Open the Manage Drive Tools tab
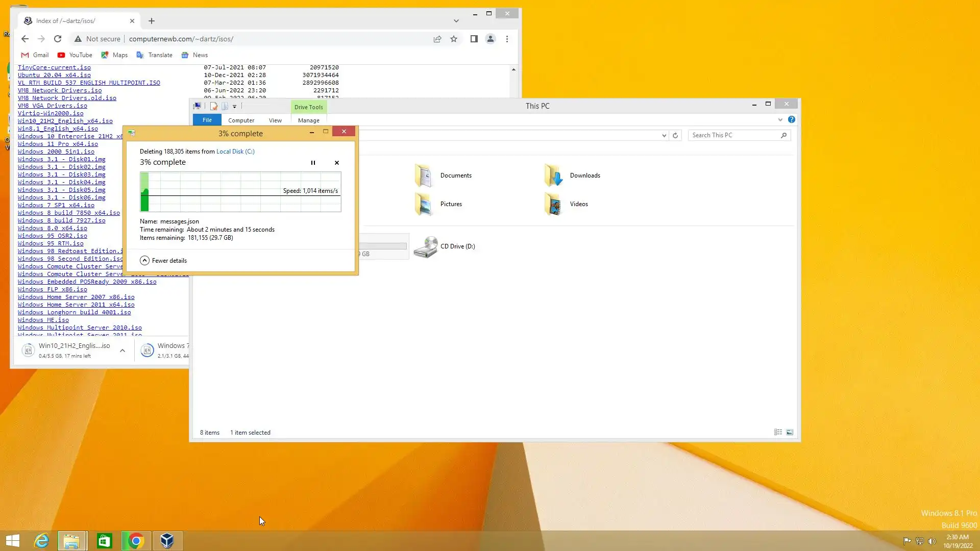The height and width of the screenshot is (551, 980). (x=308, y=120)
